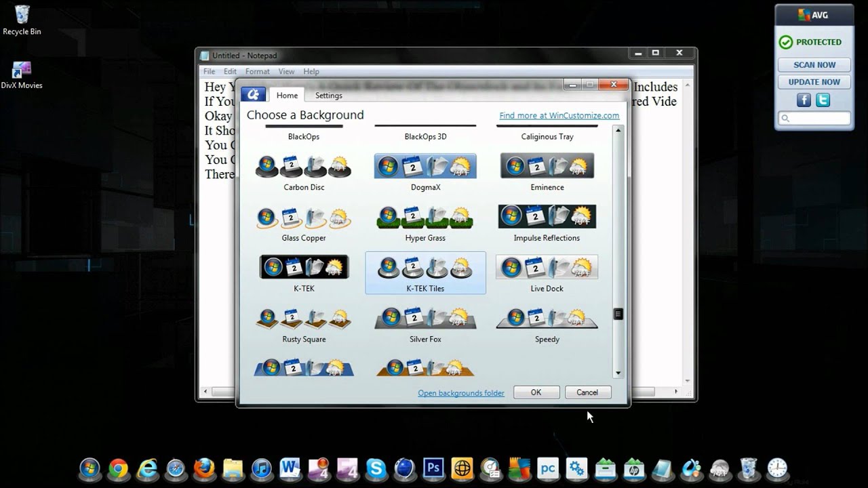Select the BlackOps 3D label

425,136
